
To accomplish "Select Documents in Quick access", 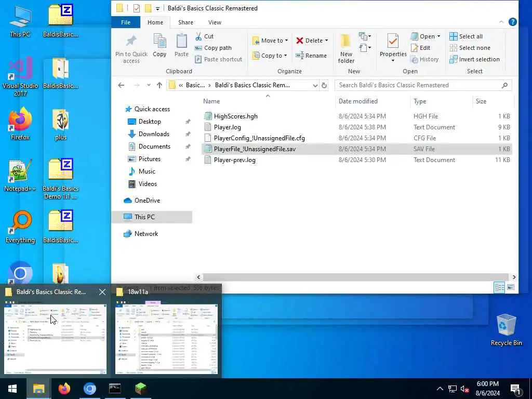I will 154,147.
